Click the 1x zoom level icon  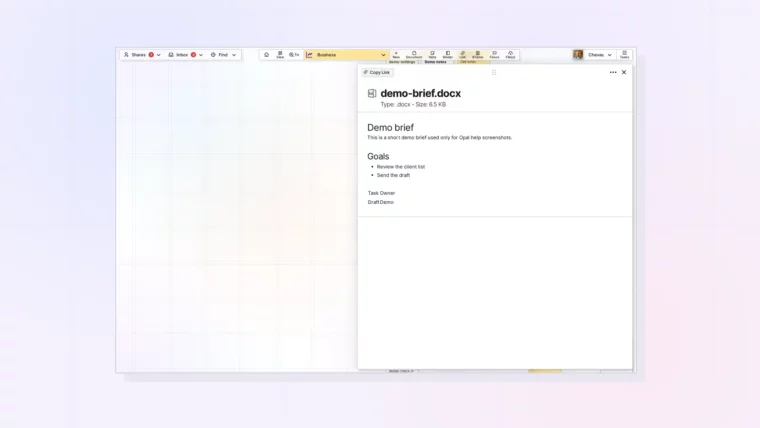(294, 55)
